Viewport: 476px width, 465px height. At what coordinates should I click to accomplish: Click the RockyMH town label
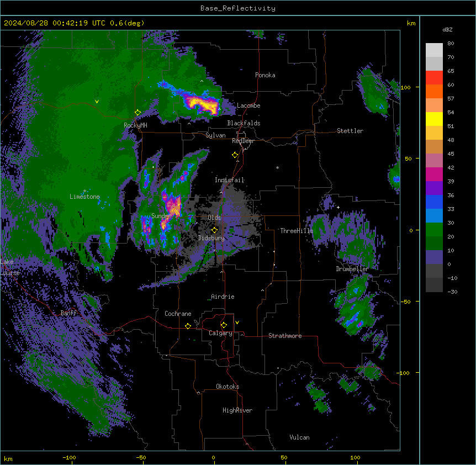[135, 125]
